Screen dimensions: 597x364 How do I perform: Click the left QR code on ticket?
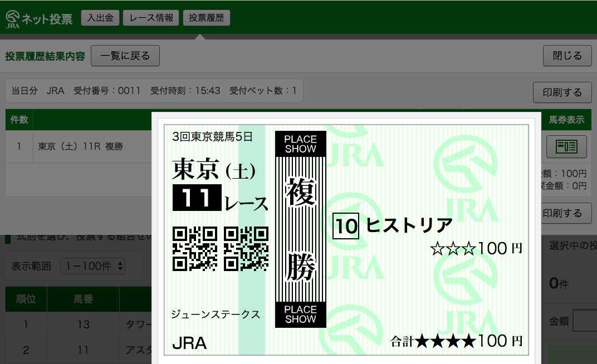(195, 249)
